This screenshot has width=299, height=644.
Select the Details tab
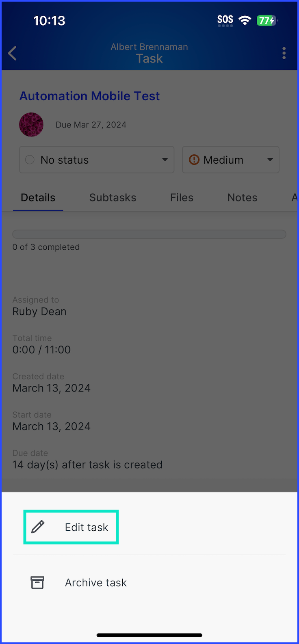(38, 197)
